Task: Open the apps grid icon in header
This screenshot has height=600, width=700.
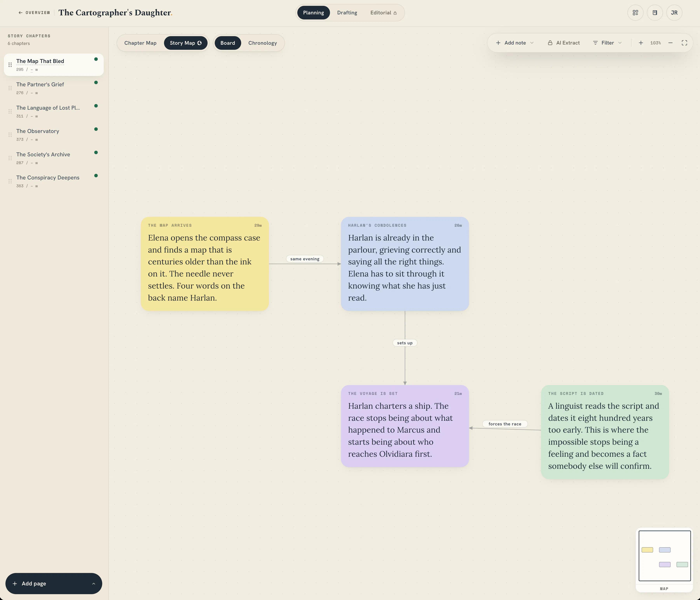Action: (635, 13)
